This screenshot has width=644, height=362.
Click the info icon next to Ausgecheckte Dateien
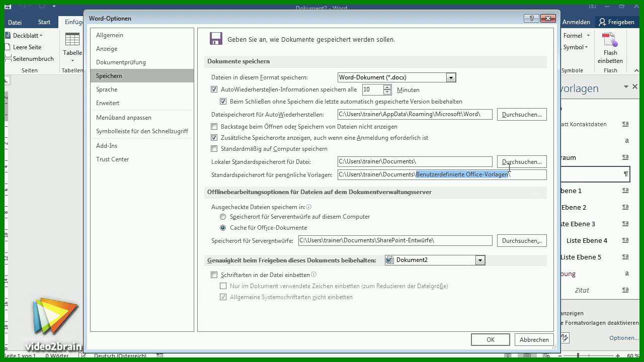pyautogui.click(x=309, y=207)
